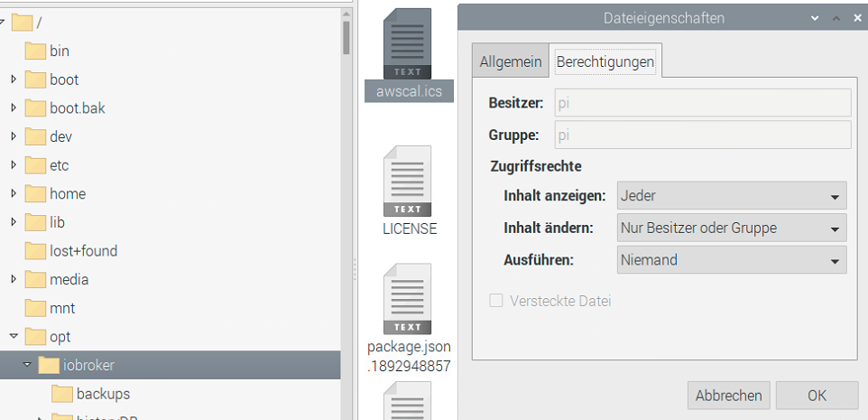
Task: Confirm with the OK button
Action: tap(817, 396)
